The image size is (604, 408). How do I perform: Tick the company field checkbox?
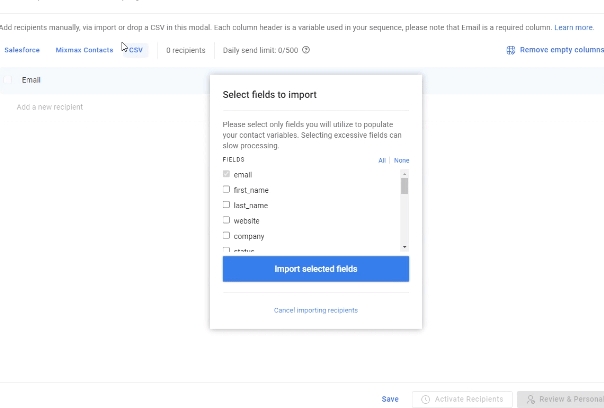click(x=226, y=236)
